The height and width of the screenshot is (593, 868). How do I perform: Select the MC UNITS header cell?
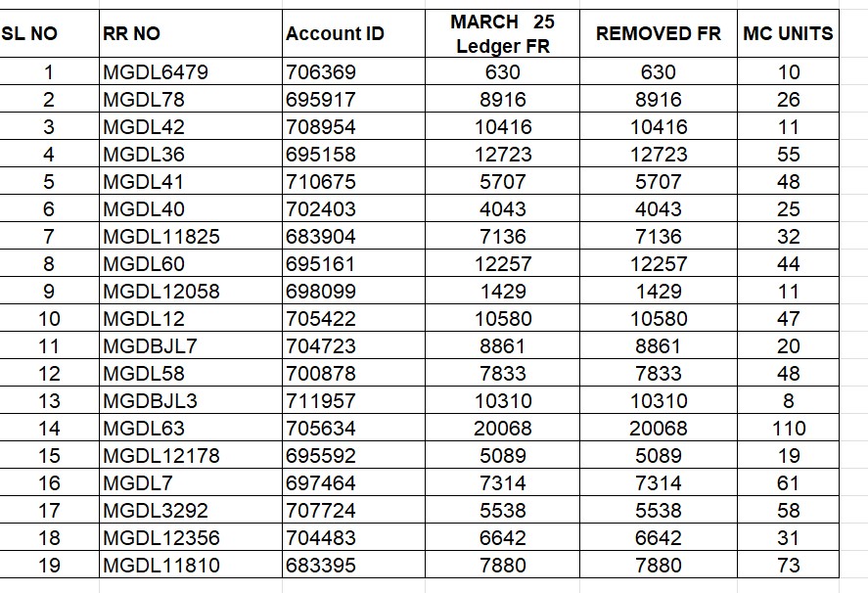click(788, 33)
